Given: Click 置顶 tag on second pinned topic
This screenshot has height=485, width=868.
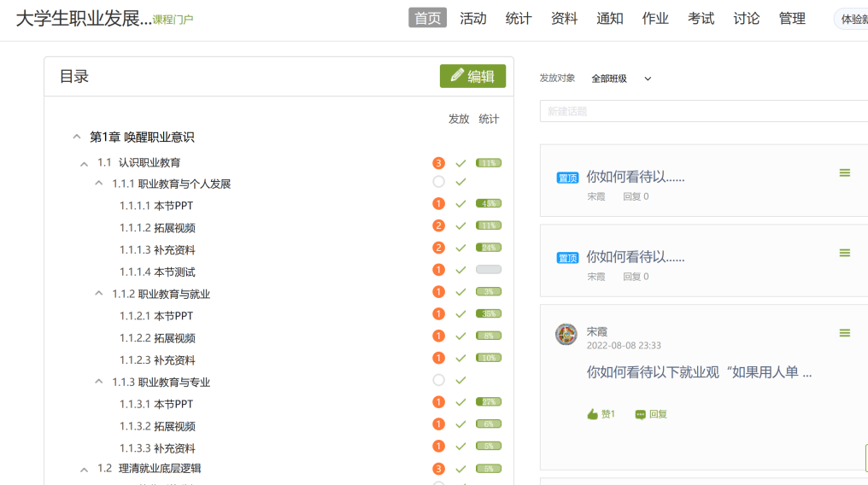Looking at the screenshot, I should tap(567, 258).
